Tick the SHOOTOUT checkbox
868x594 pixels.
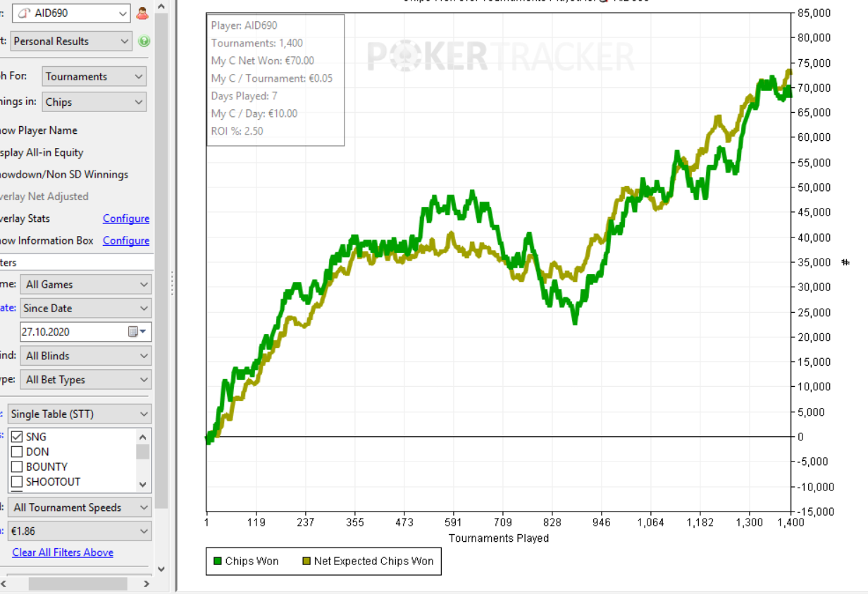coord(18,482)
